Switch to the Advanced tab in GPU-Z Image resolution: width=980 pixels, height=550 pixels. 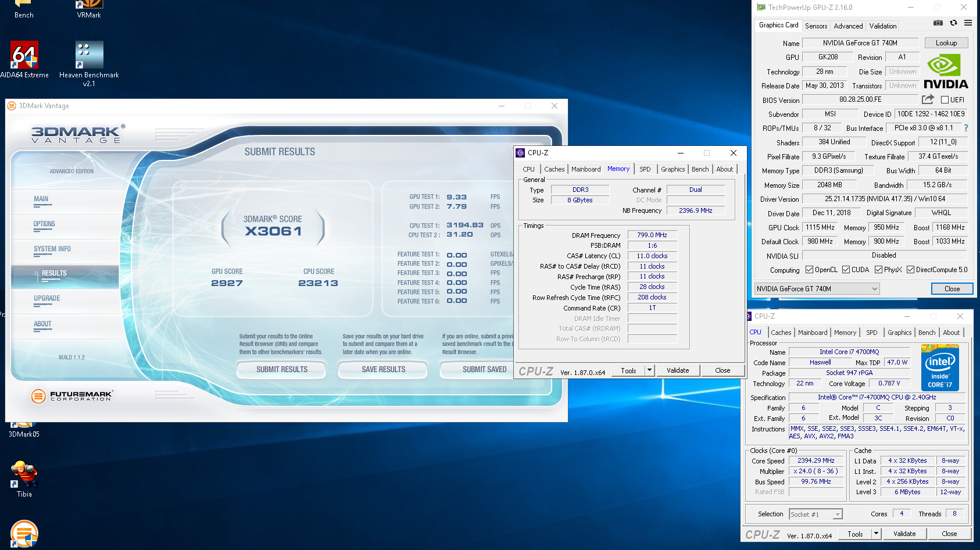[x=848, y=26]
